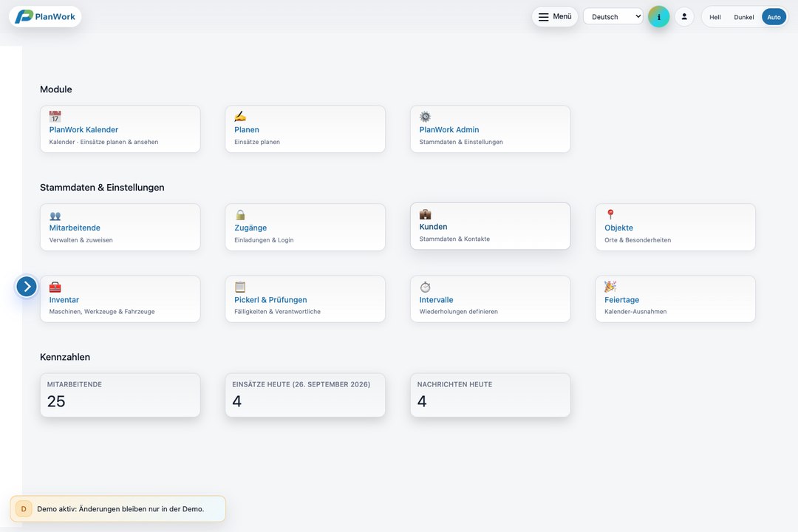Click the briefcase icon on Kunden
The height and width of the screenshot is (532, 798).
[x=425, y=214]
